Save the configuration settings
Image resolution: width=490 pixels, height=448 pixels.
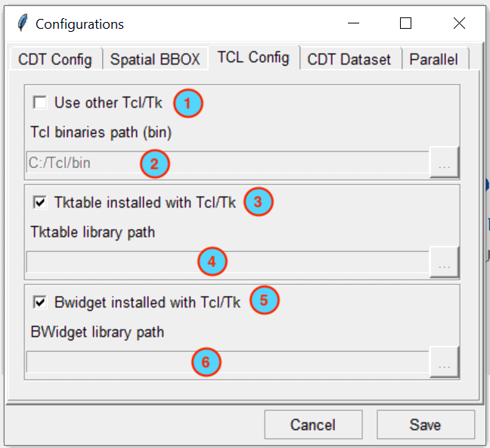tap(425, 425)
